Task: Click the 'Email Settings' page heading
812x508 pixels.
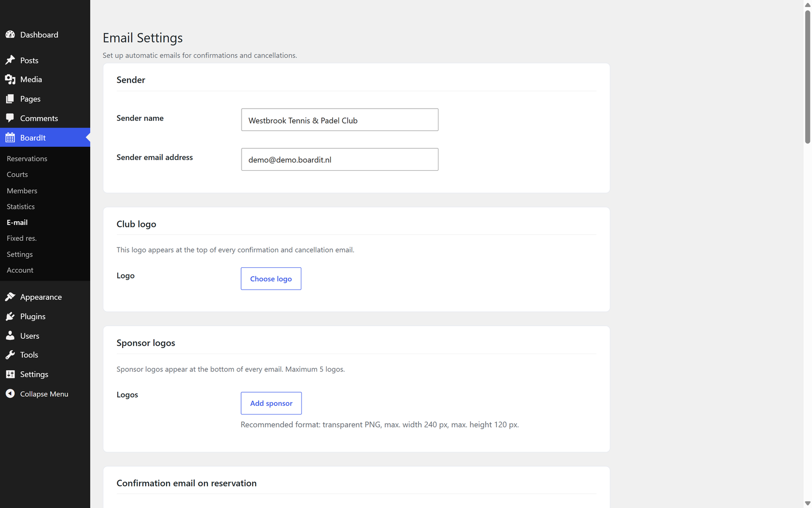Action: click(x=143, y=38)
